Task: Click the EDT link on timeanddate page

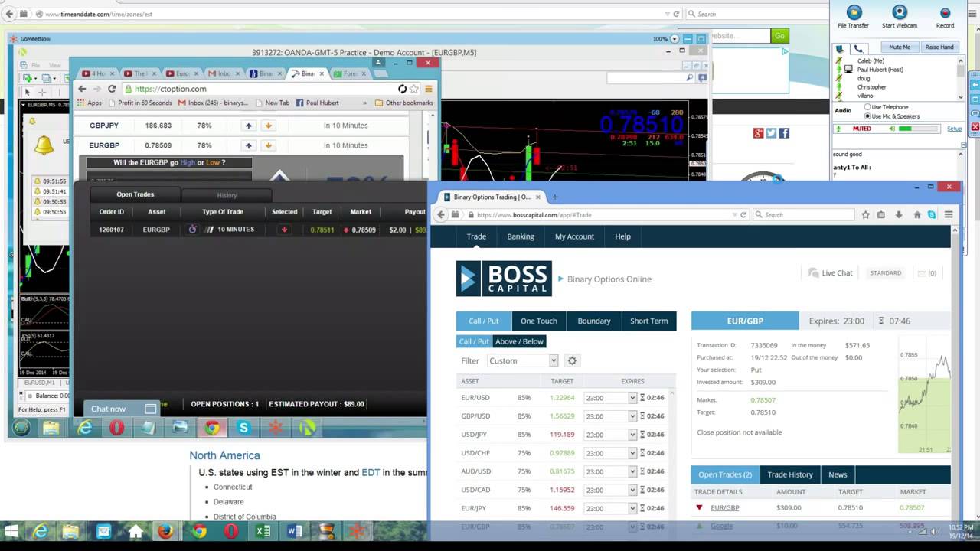Action: pyautogui.click(x=371, y=473)
